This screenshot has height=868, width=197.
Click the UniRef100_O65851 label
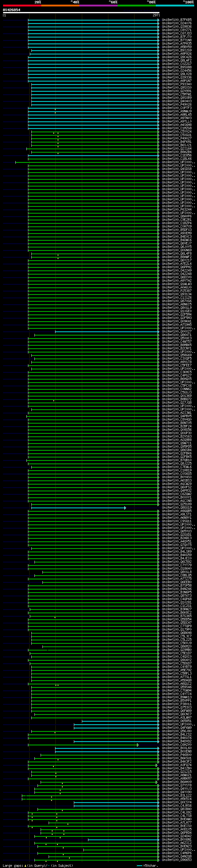[x=177, y=721]
